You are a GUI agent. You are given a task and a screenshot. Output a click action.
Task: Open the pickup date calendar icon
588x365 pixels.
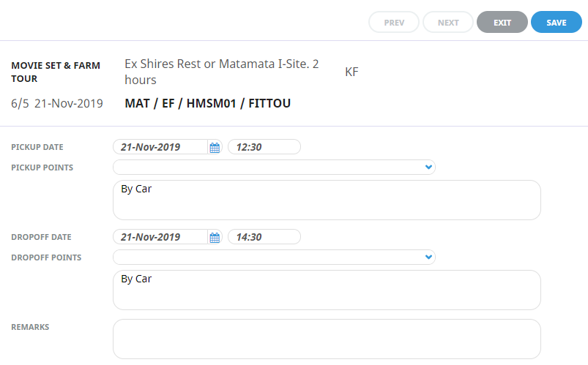tap(215, 147)
